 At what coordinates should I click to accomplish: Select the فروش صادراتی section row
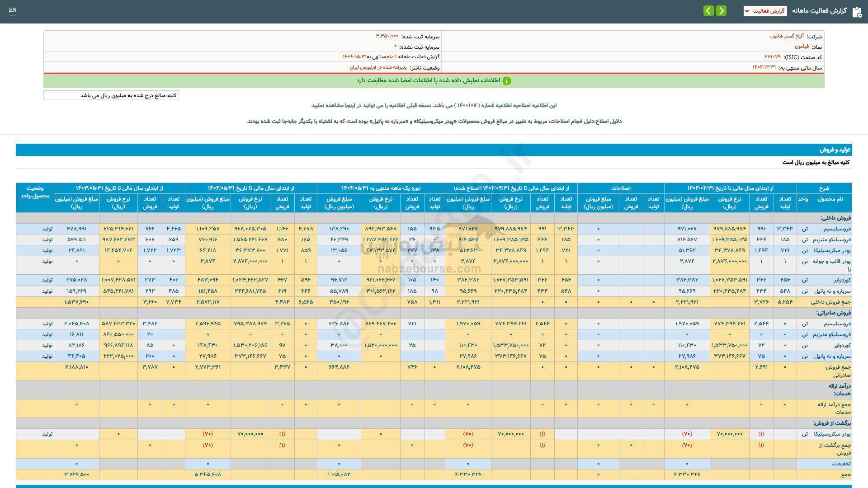coord(834,313)
